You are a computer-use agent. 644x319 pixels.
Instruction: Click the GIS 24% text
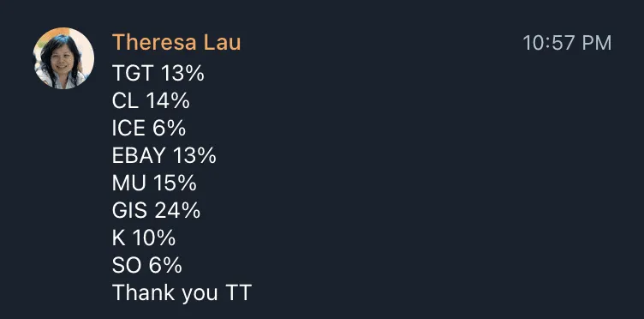(x=156, y=210)
